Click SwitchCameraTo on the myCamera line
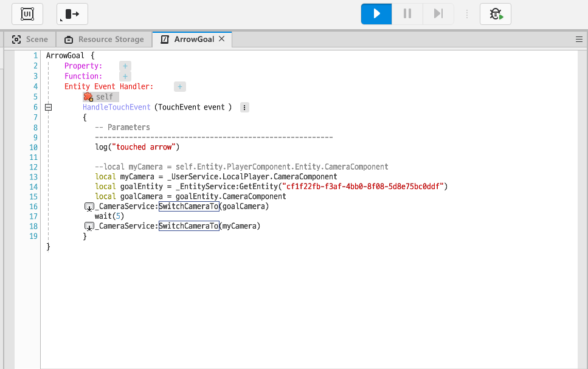The width and height of the screenshot is (588, 369). click(x=189, y=226)
